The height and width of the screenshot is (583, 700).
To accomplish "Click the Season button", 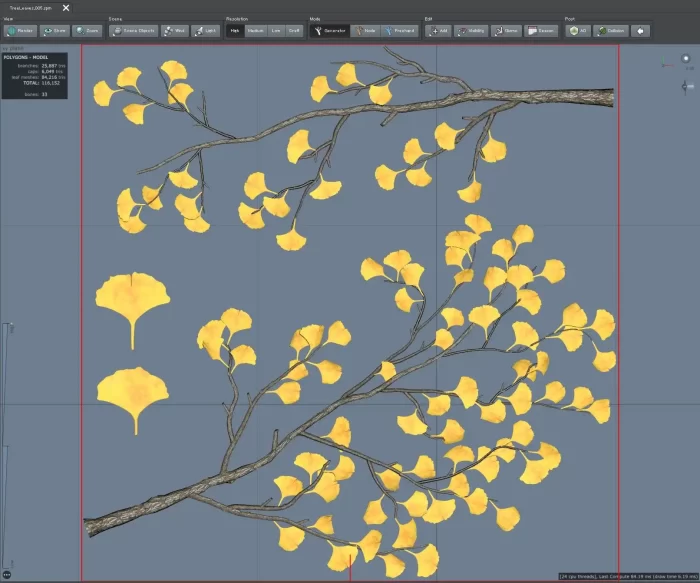I will [x=542, y=31].
